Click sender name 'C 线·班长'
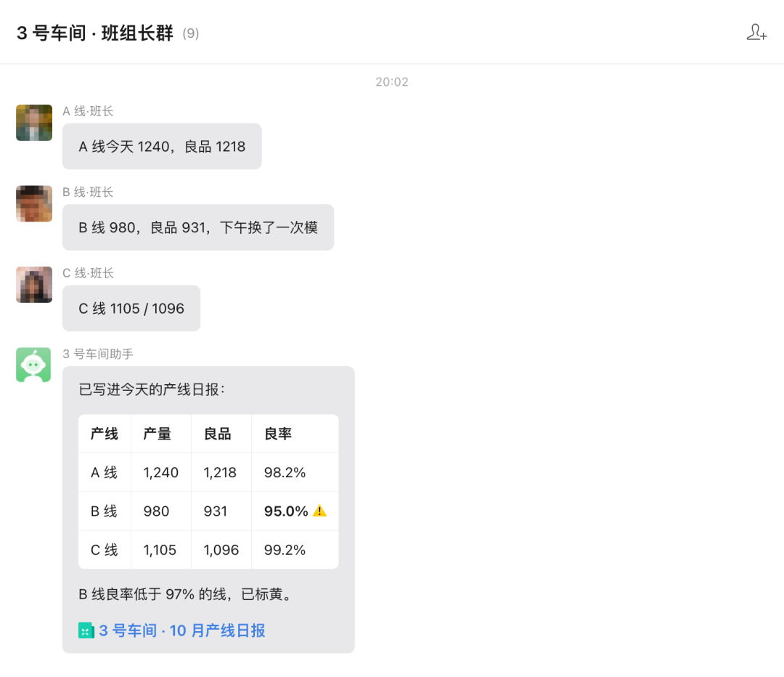The height and width of the screenshot is (677, 784). (x=88, y=273)
